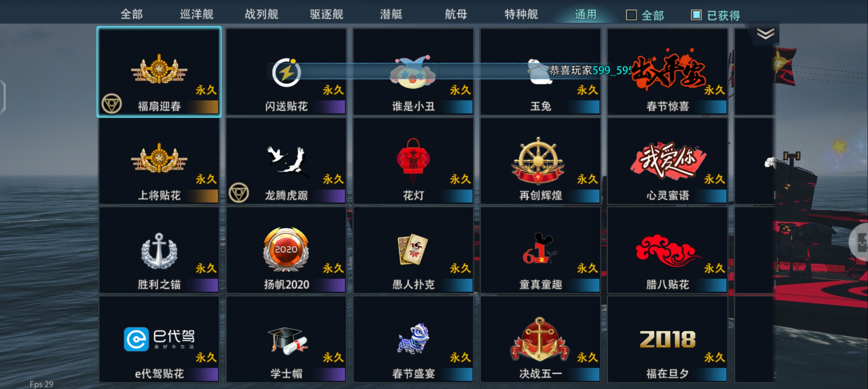
Task: Pick the 腊八贴花 red cloud decal
Action: tap(668, 250)
